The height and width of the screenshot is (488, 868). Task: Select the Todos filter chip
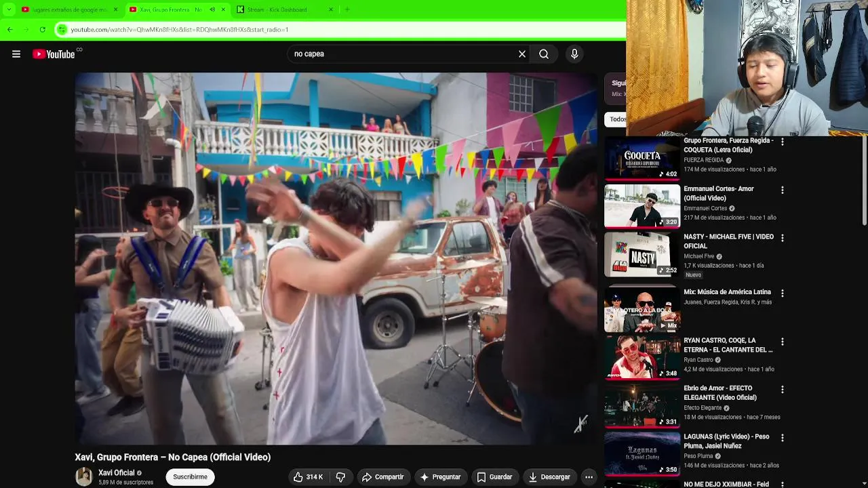click(616, 119)
